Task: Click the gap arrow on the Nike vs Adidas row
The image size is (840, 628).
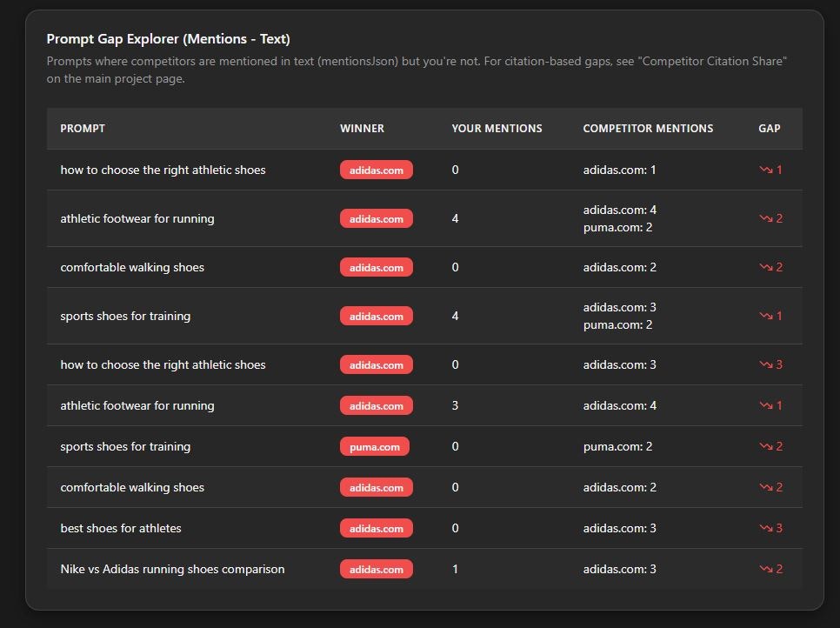Action: (769, 569)
